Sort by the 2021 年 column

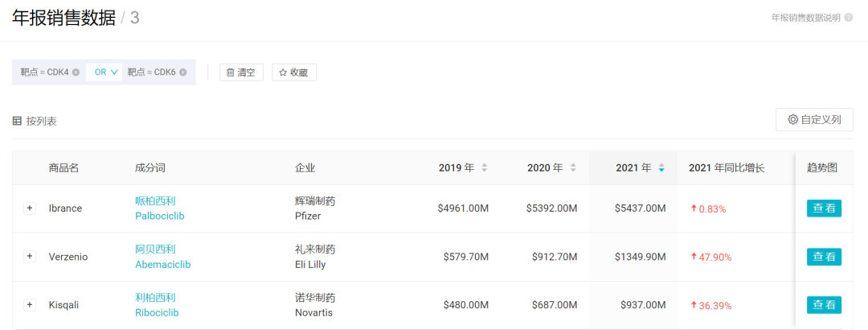pyautogui.click(x=661, y=168)
